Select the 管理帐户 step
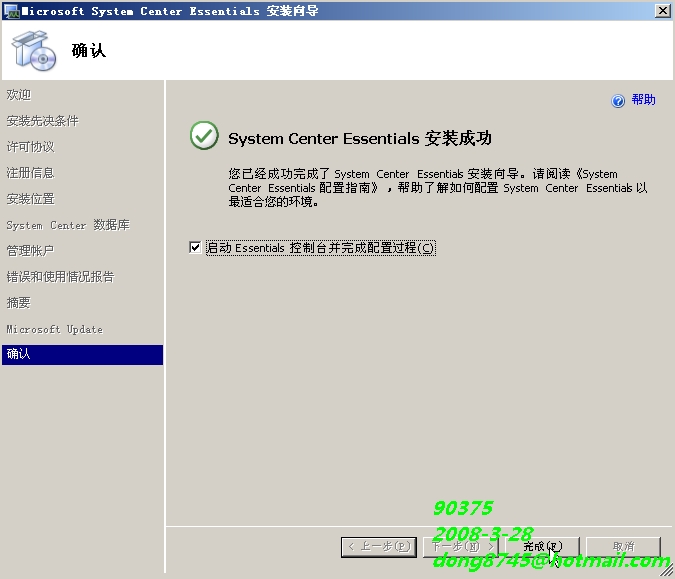 (31, 251)
